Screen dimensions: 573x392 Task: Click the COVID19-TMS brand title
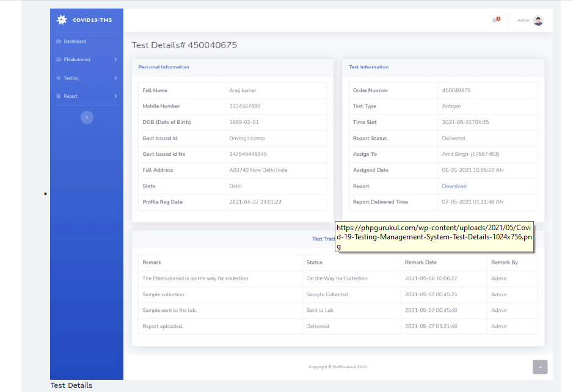pos(92,20)
